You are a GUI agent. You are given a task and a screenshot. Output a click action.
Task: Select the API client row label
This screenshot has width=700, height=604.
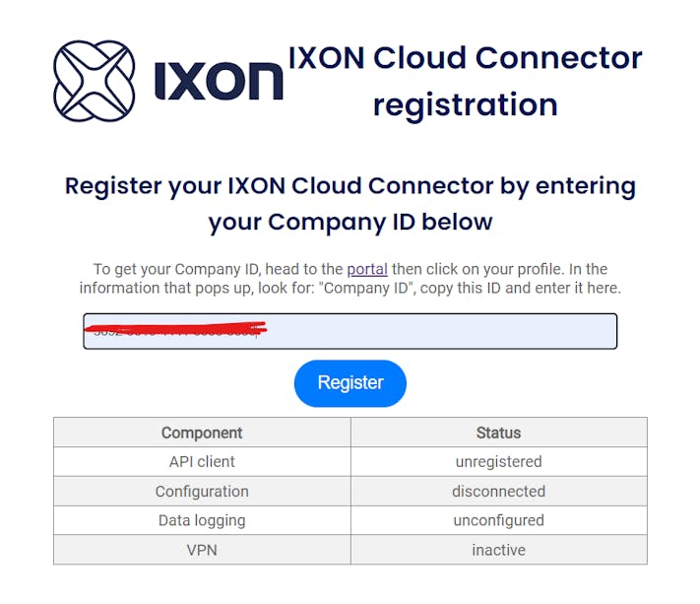pos(202,461)
